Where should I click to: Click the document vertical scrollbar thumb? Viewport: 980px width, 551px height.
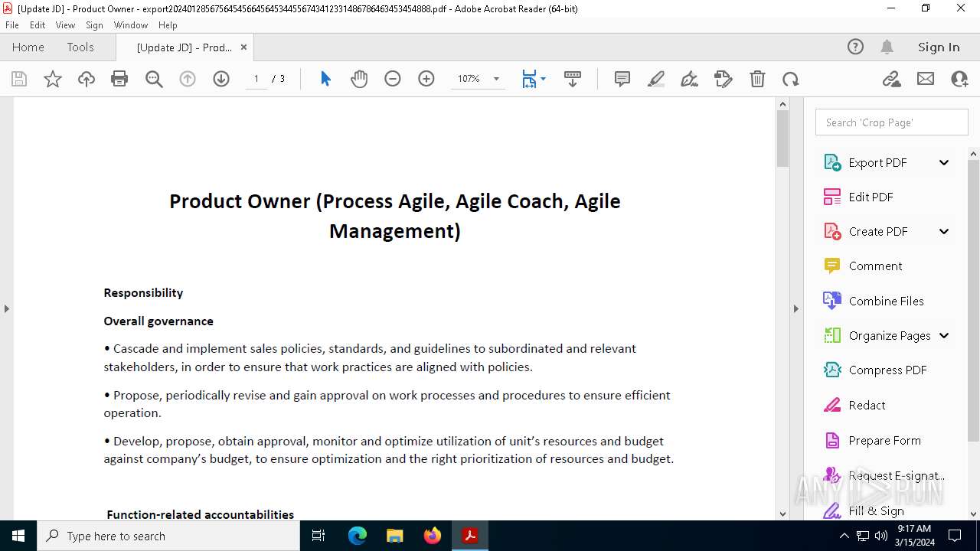(x=782, y=139)
